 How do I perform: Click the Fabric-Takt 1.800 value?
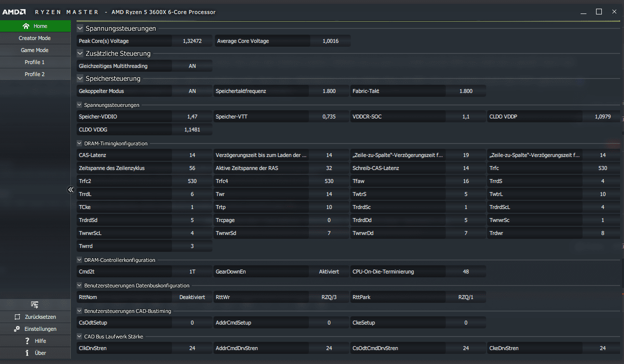pos(466,91)
